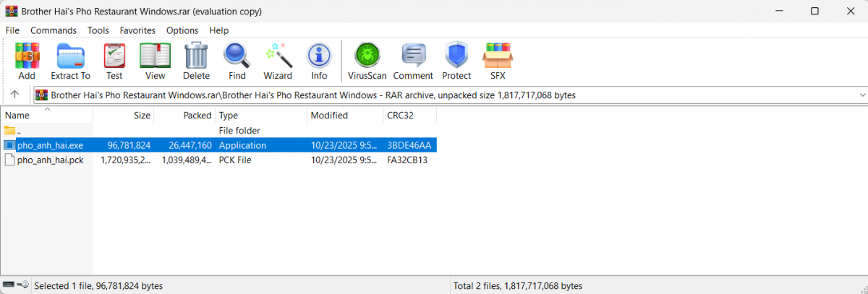Sort by CRC32 column header
The height and width of the screenshot is (294, 868).
click(x=410, y=116)
